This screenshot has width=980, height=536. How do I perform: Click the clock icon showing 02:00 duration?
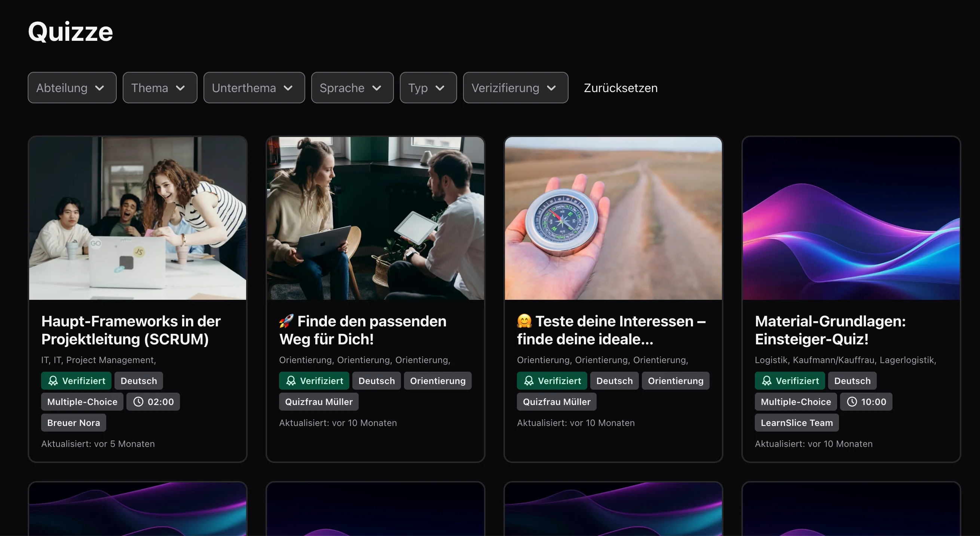(x=138, y=401)
